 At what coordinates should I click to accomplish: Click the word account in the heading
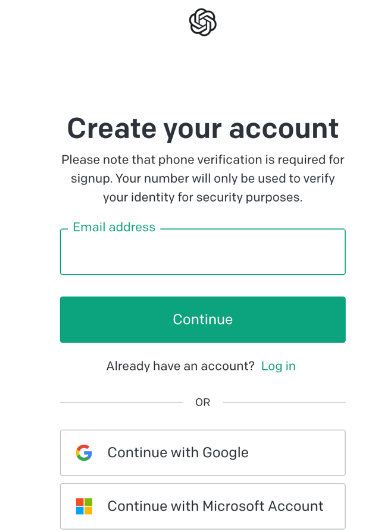point(284,129)
